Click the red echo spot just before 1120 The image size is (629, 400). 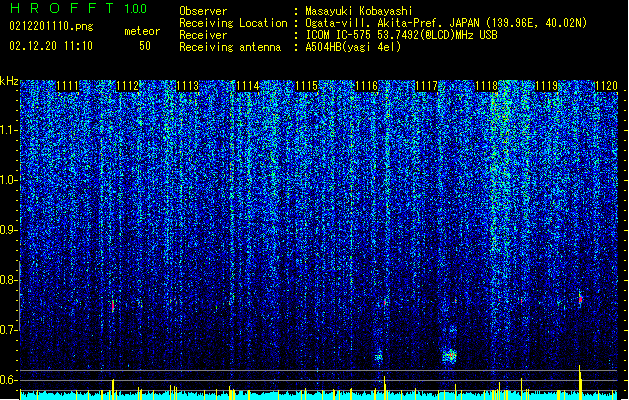(580, 299)
